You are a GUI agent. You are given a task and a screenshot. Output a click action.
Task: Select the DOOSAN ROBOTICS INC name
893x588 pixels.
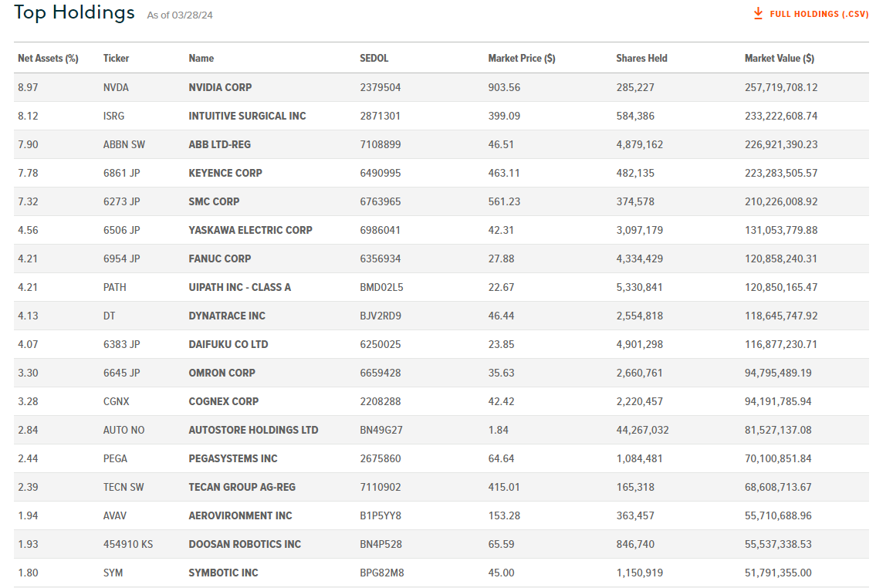coord(245,544)
